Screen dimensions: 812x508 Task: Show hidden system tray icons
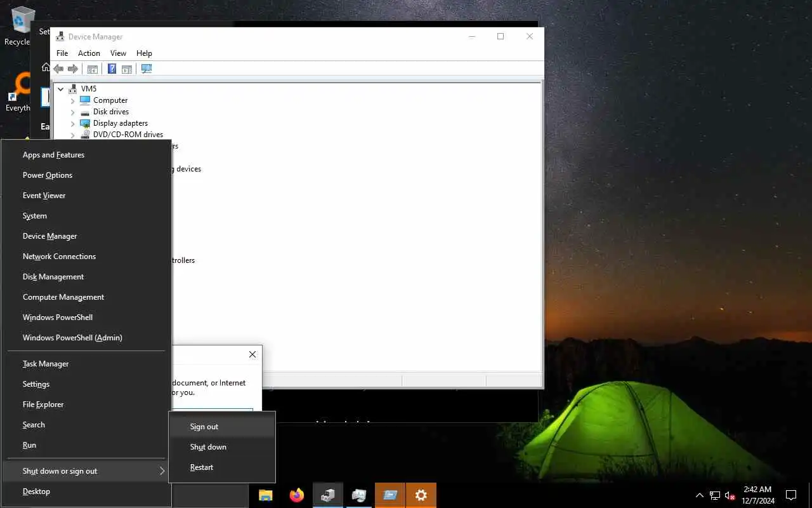(699, 495)
